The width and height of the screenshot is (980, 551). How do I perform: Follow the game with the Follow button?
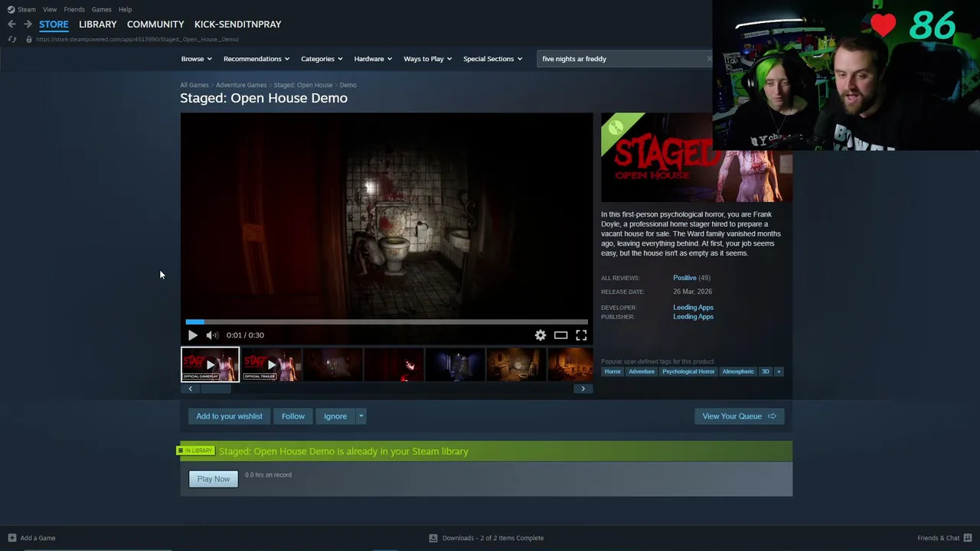click(293, 416)
